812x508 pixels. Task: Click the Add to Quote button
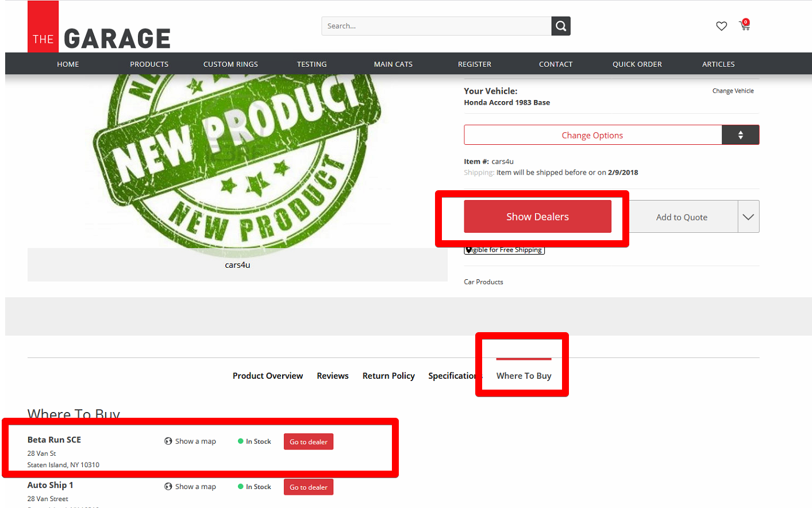(682, 217)
